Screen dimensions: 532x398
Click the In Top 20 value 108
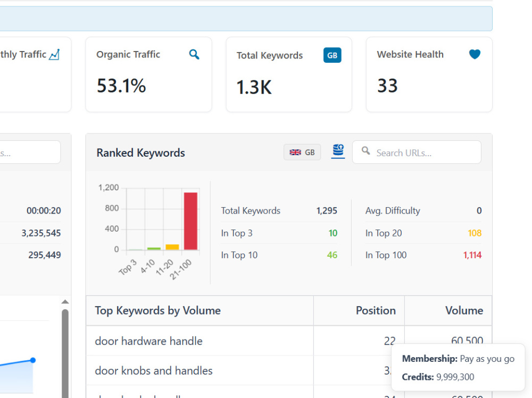475,233
